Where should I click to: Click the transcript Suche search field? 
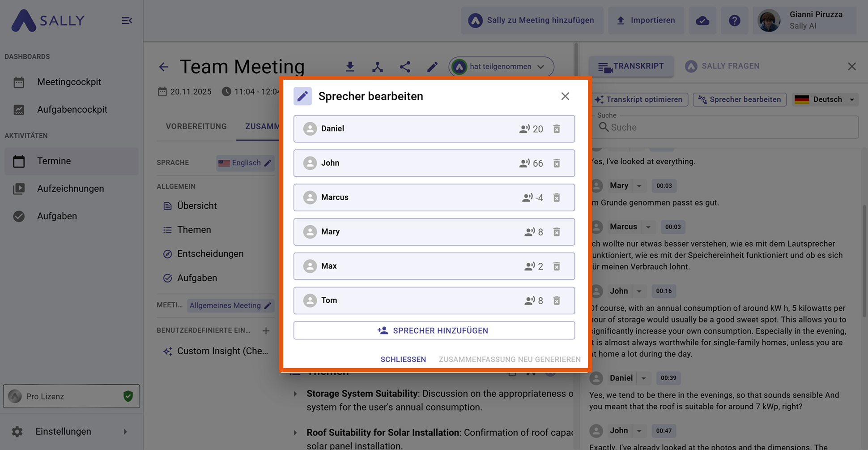(x=729, y=127)
